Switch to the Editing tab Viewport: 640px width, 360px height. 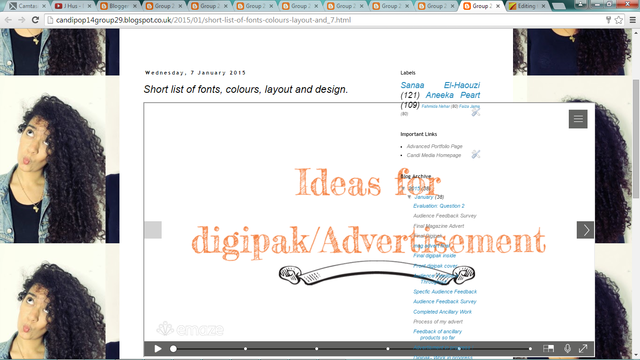coord(526,6)
